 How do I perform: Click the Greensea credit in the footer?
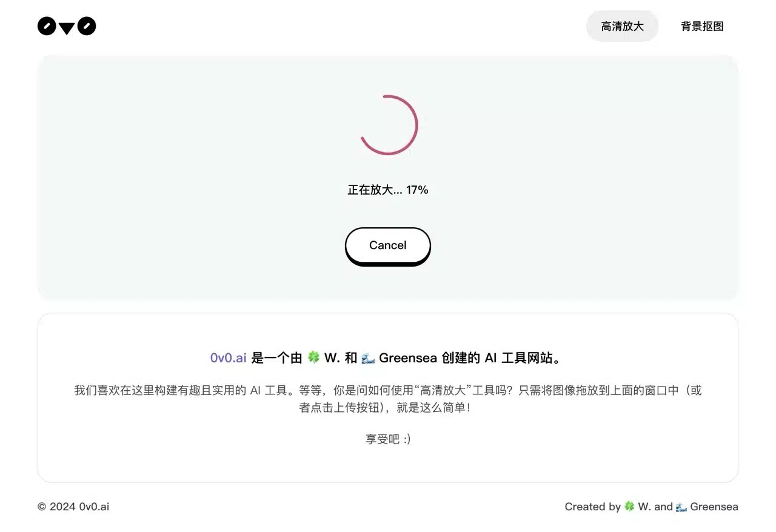pyautogui.click(x=714, y=507)
